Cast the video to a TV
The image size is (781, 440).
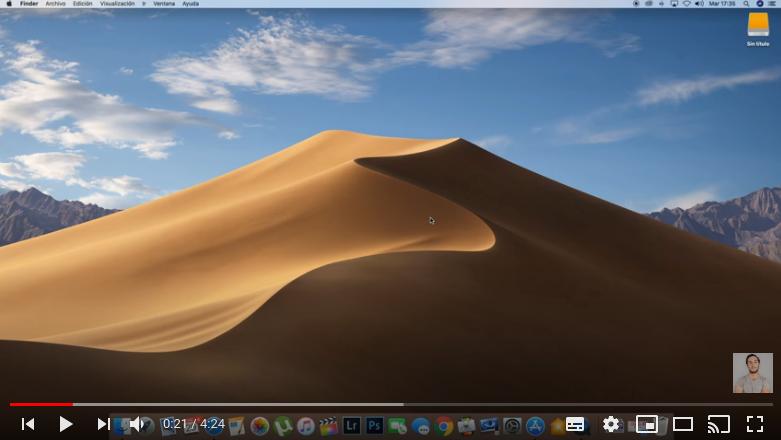coord(719,424)
